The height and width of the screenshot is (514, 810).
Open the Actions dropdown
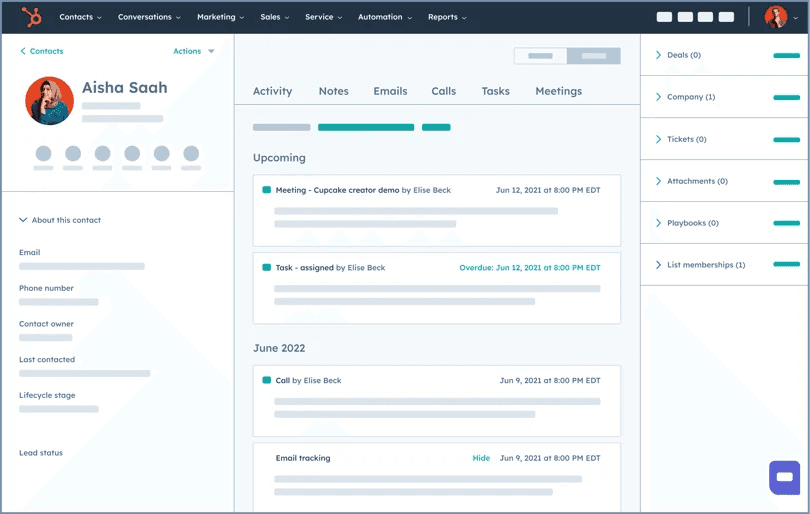[x=193, y=51]
